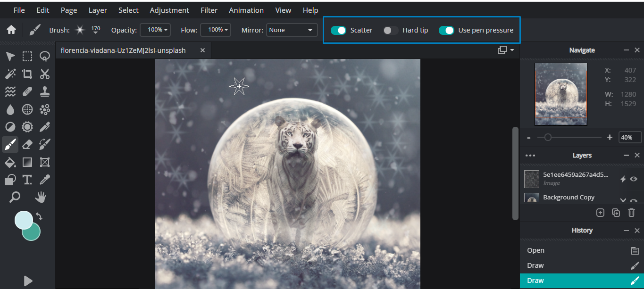Open the Mirror dropdown
The height and width of the screenshot is (289, 644).
pyautogui.click(x=292, y=30)
